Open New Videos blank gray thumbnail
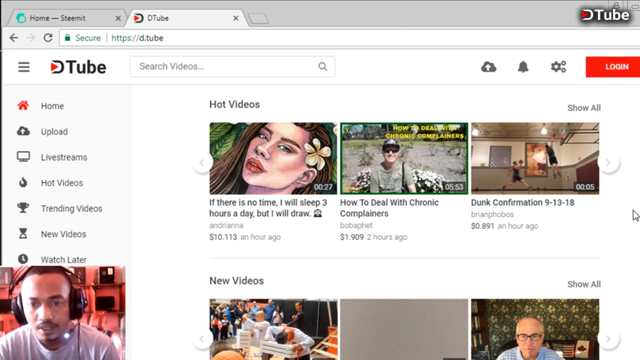The height and width of the screenshot is (360, 640). [x=404, y=329]
